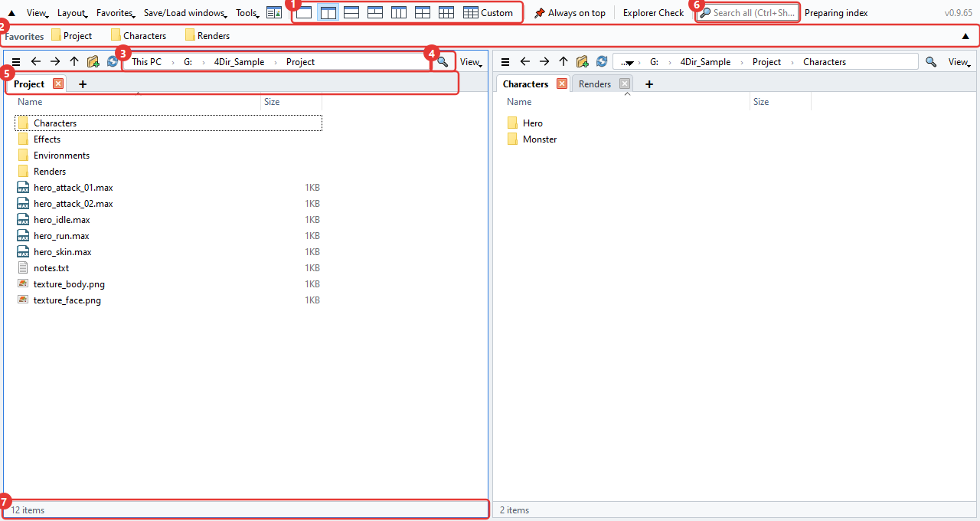This screenshot has height=521, width=980.
Task: Go back in the right pane
Action: (525, 62)
